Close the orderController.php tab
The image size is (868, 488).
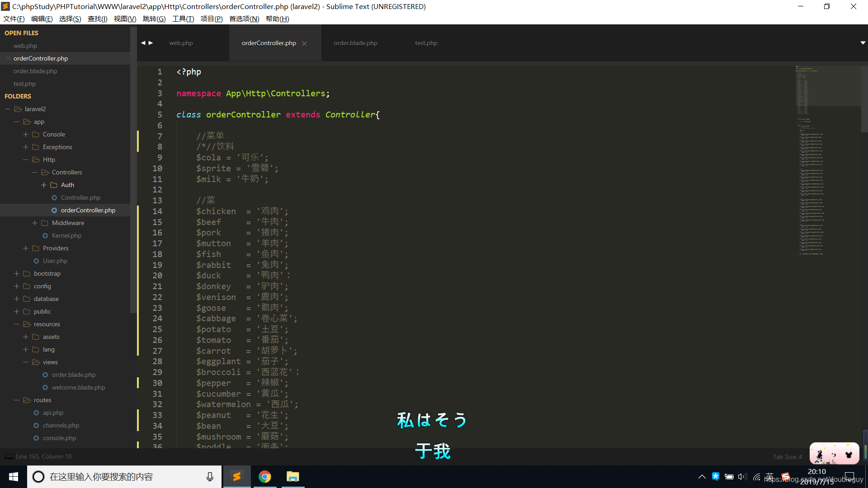[304, 43]
